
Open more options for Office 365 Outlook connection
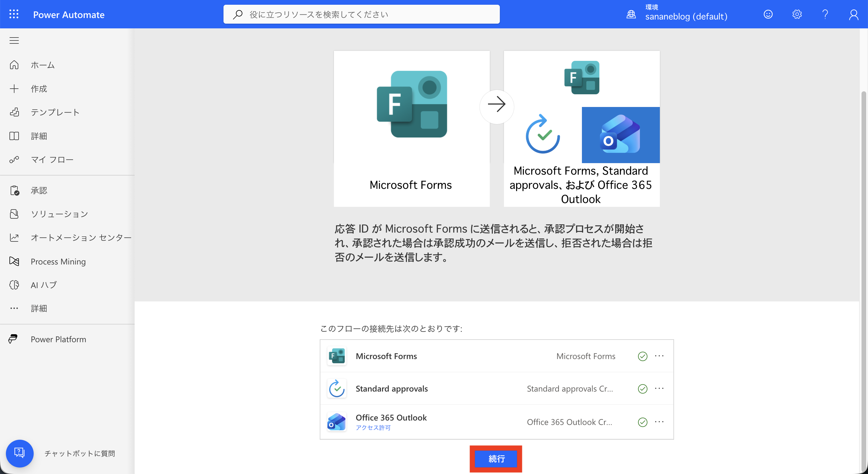(659, 422)
